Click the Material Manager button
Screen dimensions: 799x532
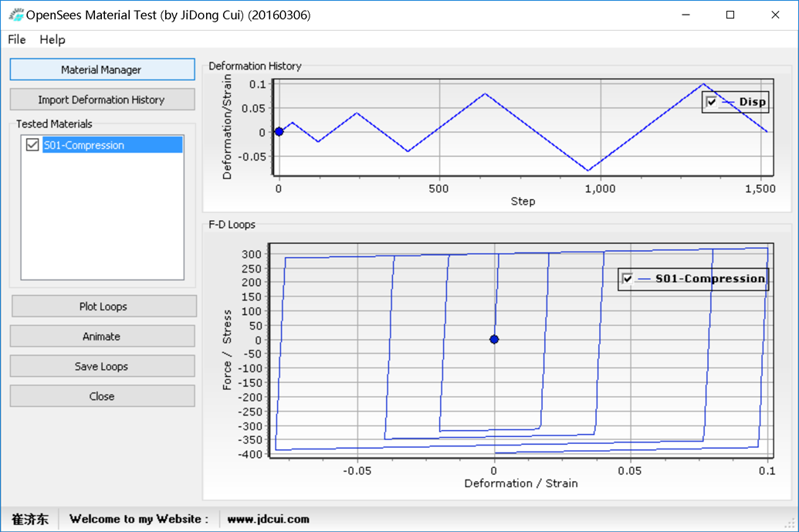click(102, 69)
